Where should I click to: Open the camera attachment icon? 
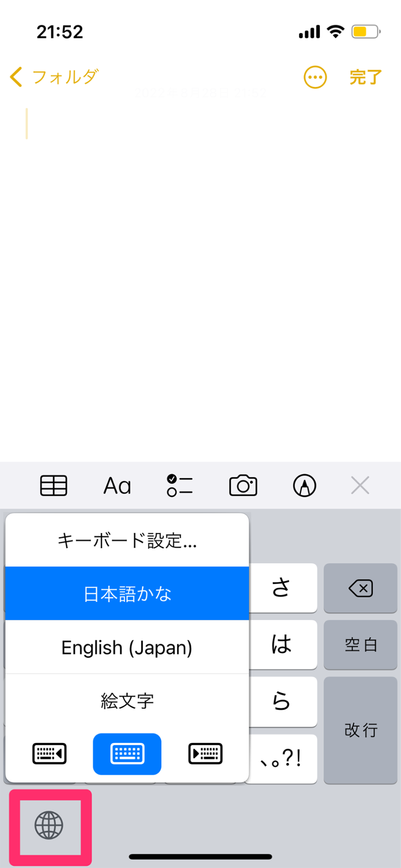click(243, 485)
